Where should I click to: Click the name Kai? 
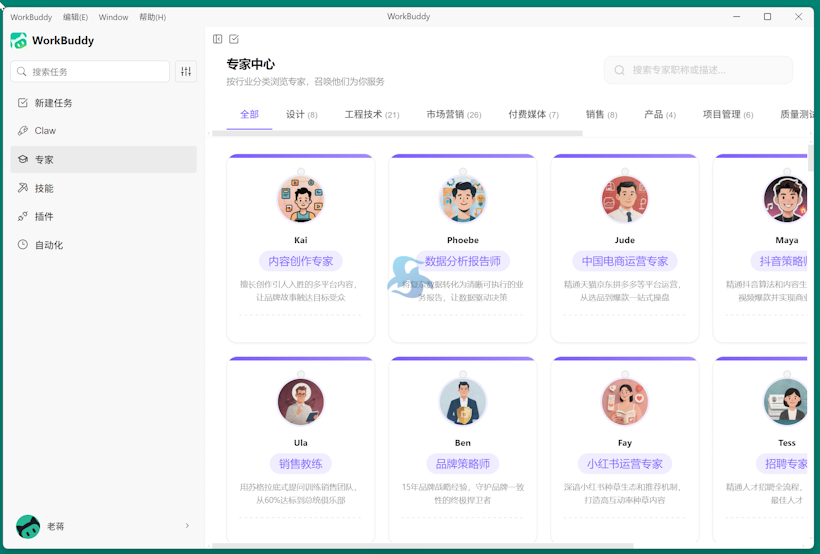click(301, 240)
